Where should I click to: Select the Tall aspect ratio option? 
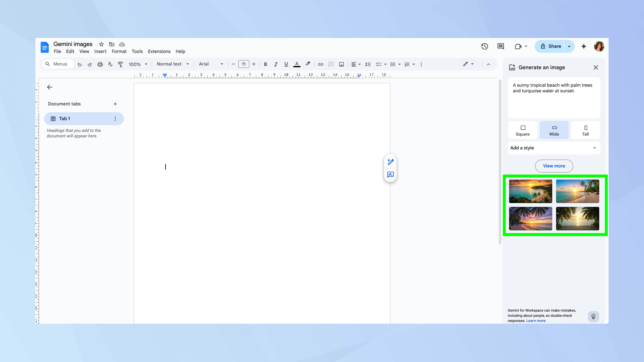585,130
